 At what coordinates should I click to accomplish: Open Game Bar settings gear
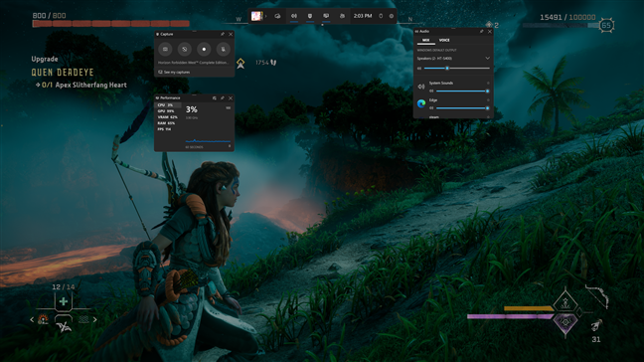point(392,16)
